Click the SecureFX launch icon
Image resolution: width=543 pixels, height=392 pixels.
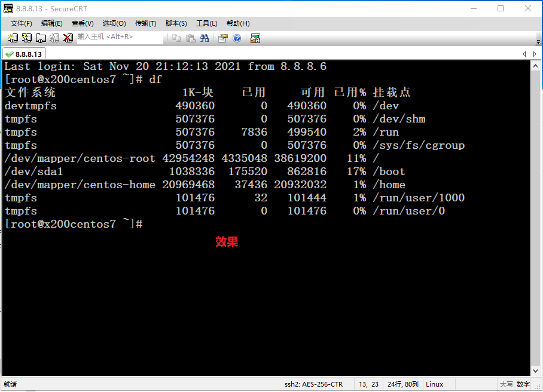coord(255,38)
